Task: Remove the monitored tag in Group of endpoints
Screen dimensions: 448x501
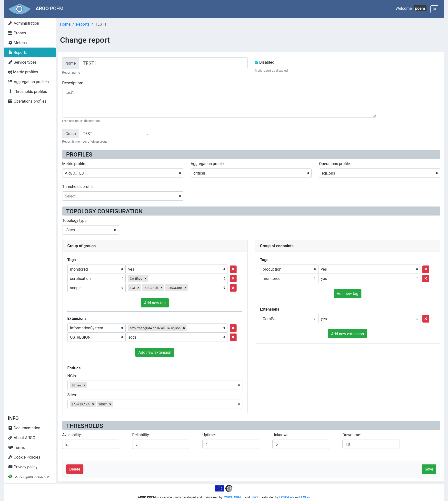Action: (426, 279)
